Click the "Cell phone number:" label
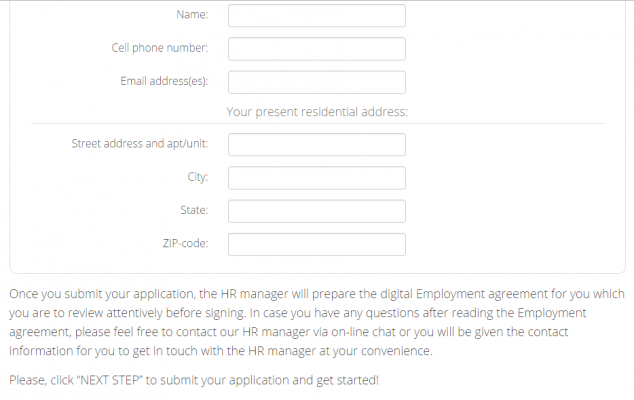Image resolution: width=634 pixels, height=400 pixels. (159, 49)
